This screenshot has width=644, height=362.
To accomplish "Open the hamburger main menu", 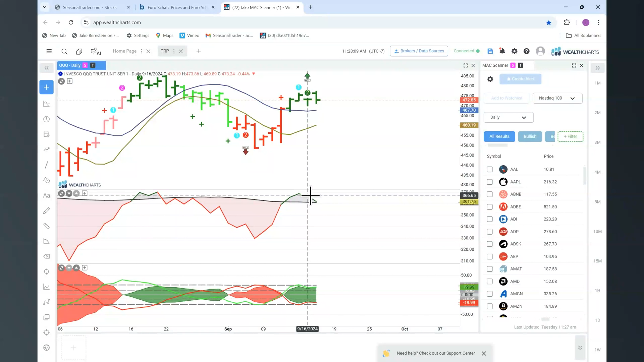I will click(49, 51).
